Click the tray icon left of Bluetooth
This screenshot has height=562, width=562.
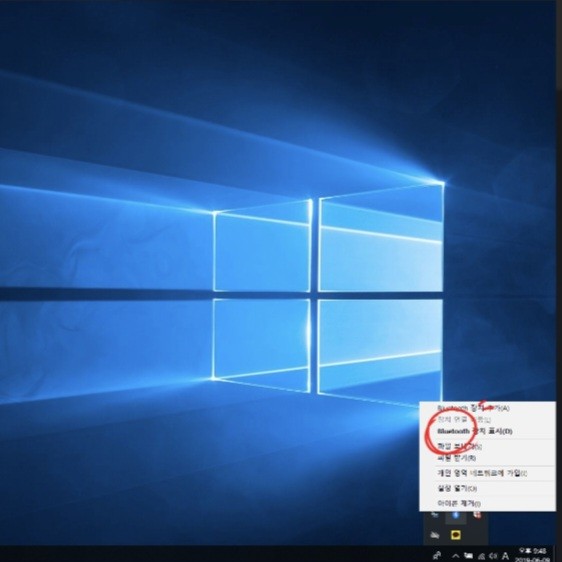pyautogui.click(x=434, y=515)
